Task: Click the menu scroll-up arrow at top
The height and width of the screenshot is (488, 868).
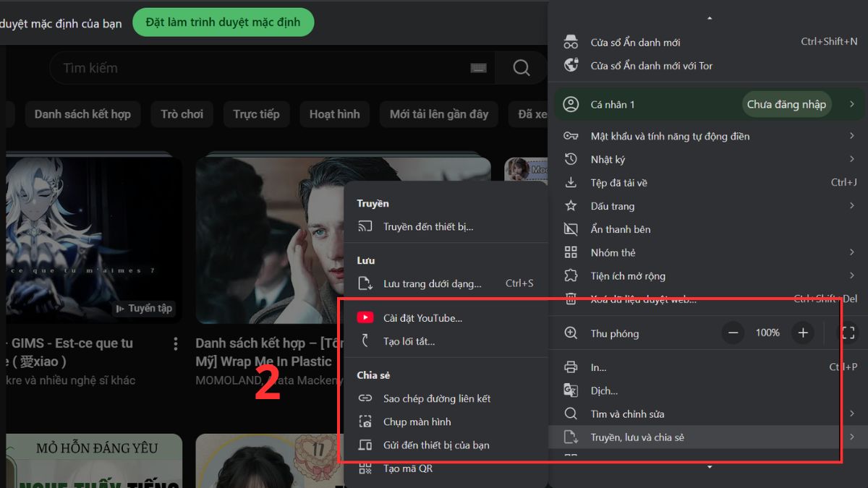Action: 710,17
